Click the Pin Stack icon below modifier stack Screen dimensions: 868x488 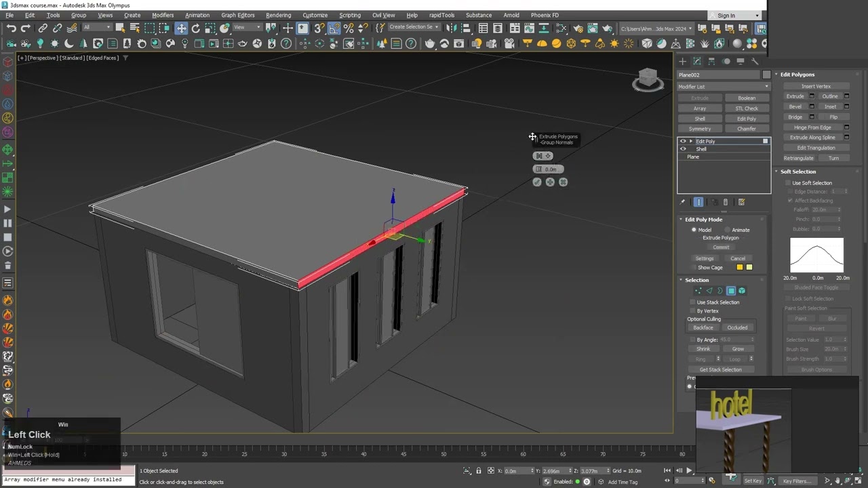pyautogui.click(x=683, y=202)
